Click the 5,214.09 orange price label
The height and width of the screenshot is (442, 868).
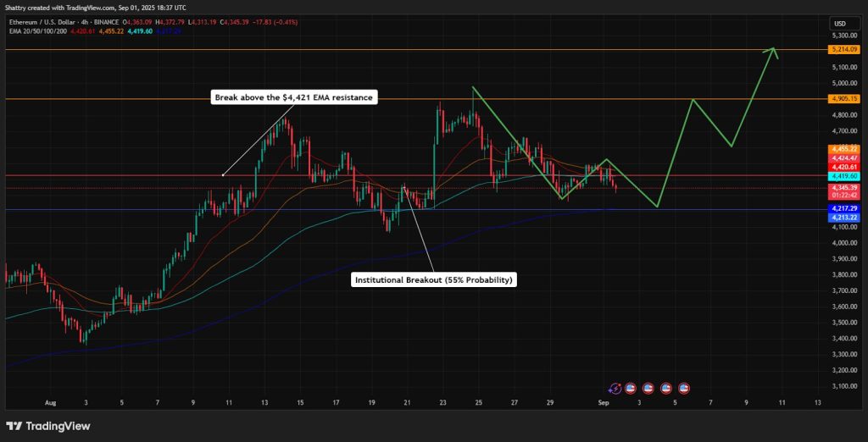(843, 51)
